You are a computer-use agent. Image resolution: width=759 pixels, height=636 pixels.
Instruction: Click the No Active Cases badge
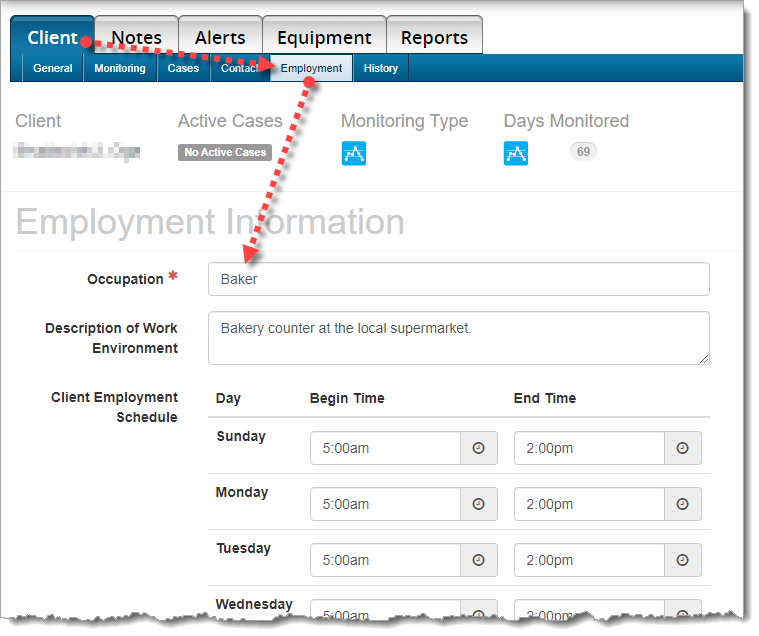point(225,153)
